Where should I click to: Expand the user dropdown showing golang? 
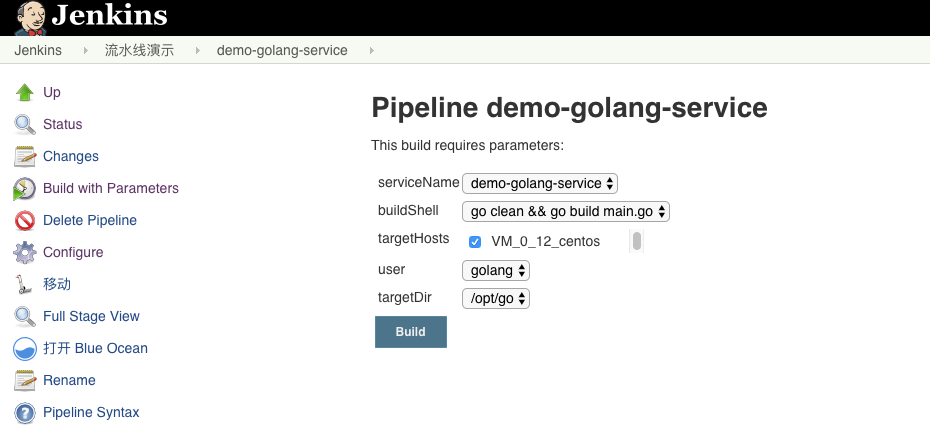point(495,271)
